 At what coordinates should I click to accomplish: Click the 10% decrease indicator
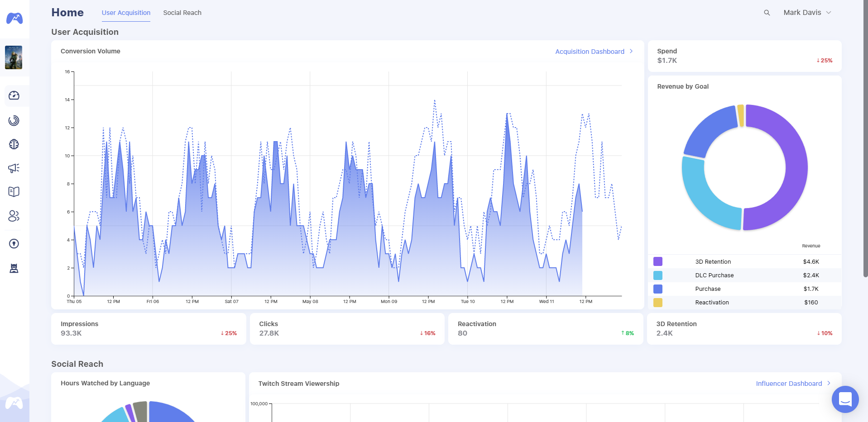[x=825, y=333]
